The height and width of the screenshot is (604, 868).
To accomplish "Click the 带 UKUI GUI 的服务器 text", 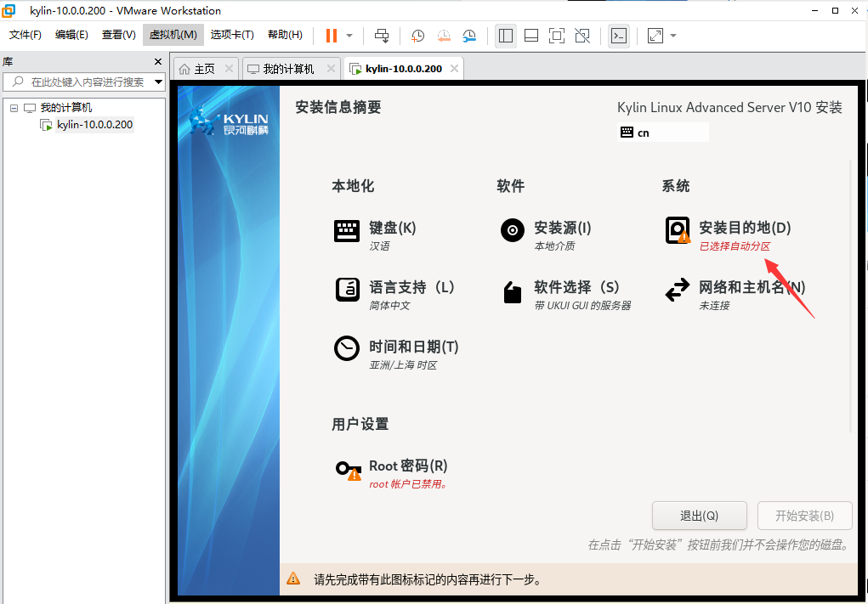I will 582,305.
